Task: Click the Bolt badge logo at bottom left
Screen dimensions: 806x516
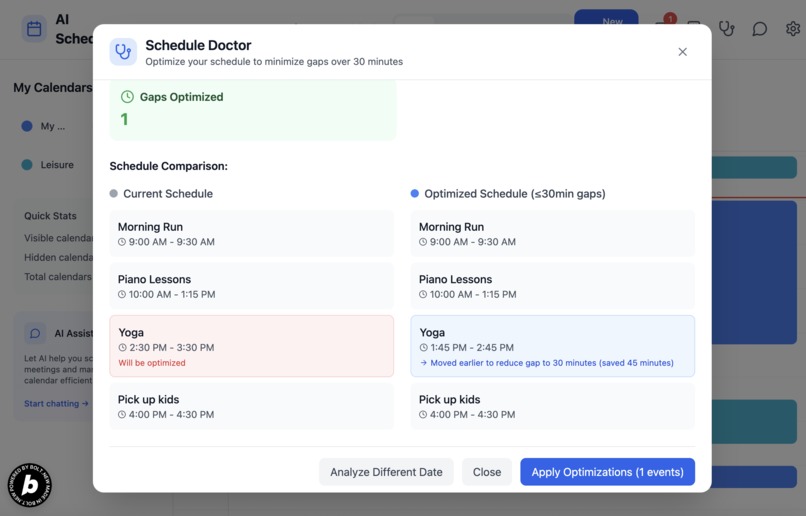Action: coord(30,485)
